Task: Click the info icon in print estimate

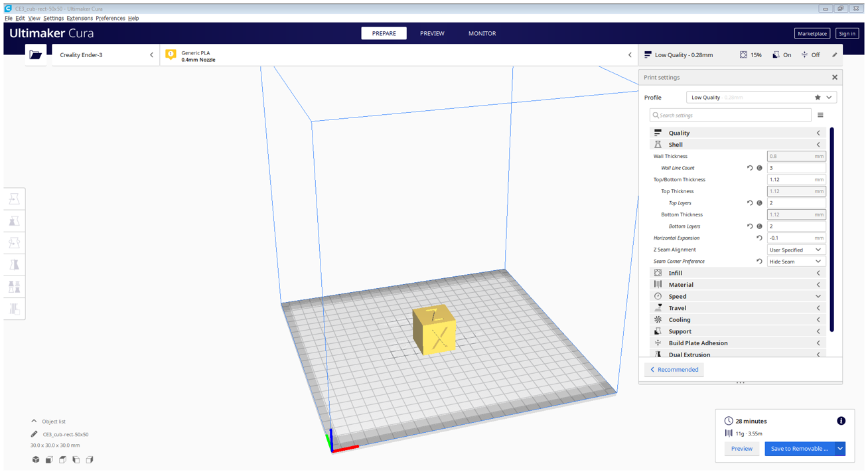Action: pos(841,421)
